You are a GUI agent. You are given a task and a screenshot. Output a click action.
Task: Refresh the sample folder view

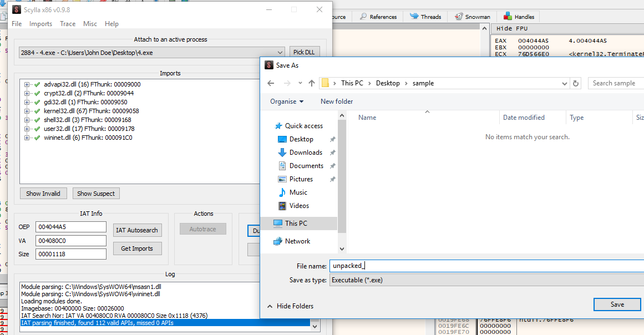[576, 83]
